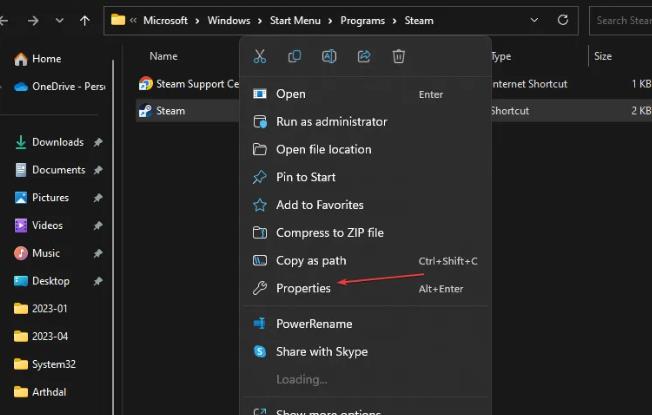Choose Open from the context menu

[366, 94]
